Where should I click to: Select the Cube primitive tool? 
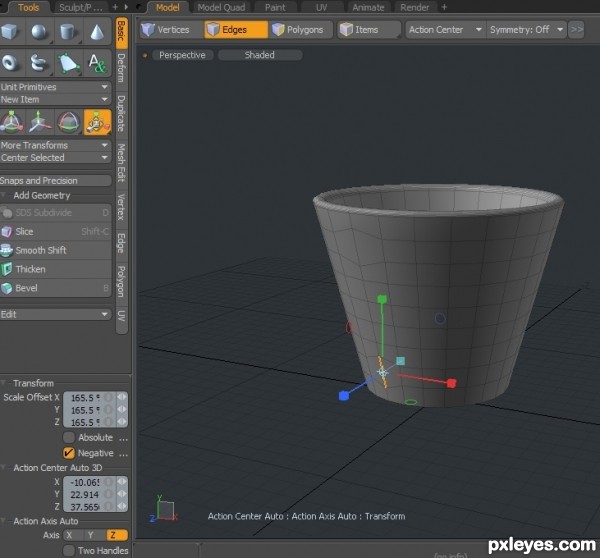click(x=10, y=31)
